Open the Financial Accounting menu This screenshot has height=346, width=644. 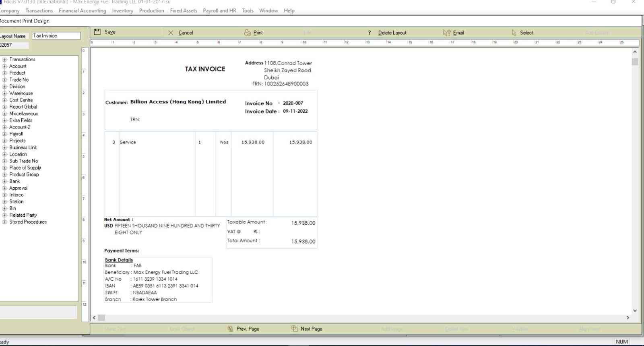pos(83,10)
